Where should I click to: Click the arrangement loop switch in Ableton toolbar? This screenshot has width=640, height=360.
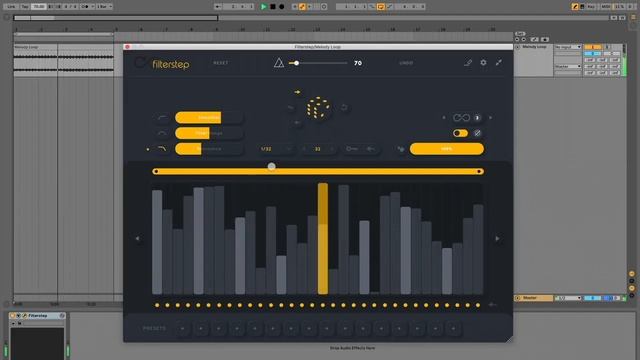pos(380,7)
